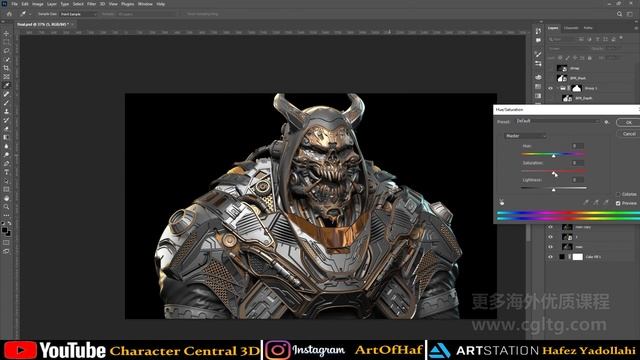Viewport: 640px width, 360px height.
Task: Open the Preset dropdown showing Default
Action: (558, 121)
